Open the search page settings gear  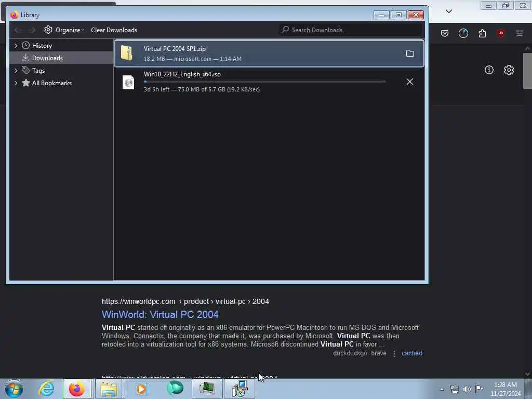(x=509, y=70)
